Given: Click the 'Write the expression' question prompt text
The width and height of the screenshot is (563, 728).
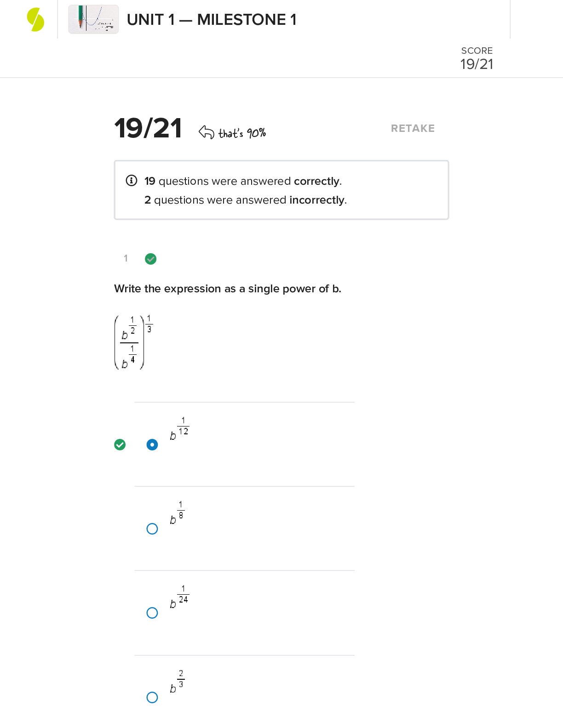Looking at the screenshot, I should (x=227, y=289).
